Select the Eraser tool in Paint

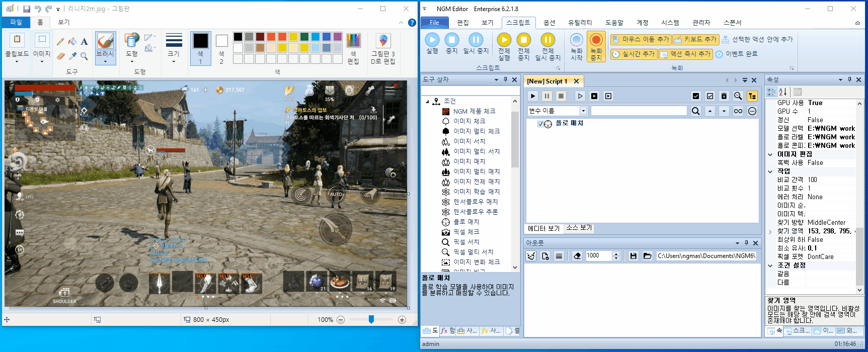pyautogui.click(x=60, y=56)
